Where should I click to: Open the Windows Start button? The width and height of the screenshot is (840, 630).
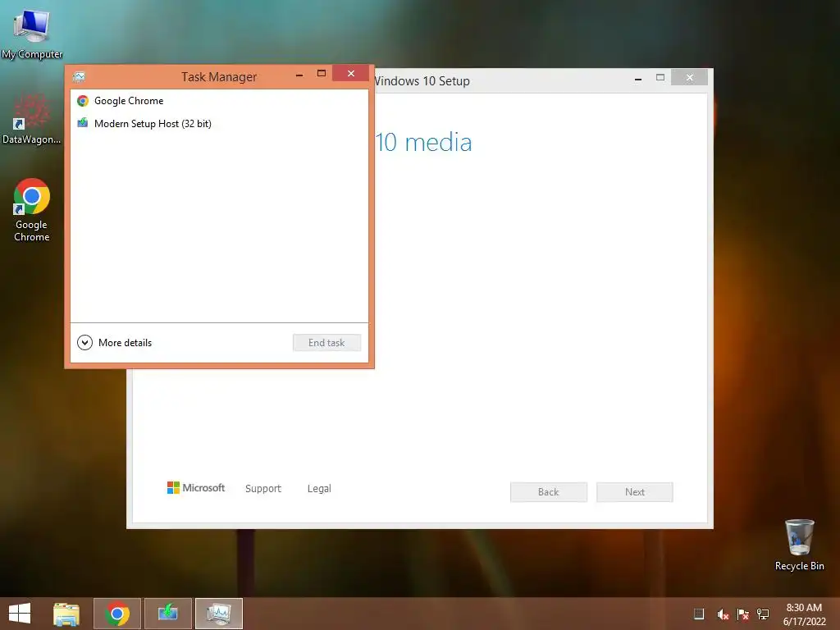pos(20,614)
